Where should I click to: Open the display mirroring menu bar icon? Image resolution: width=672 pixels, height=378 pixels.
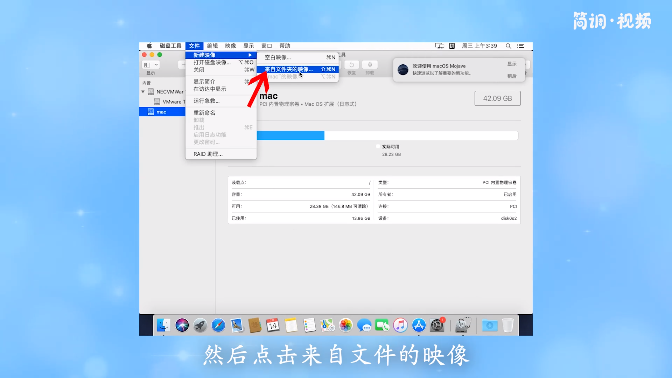click(x=439, y=45)
